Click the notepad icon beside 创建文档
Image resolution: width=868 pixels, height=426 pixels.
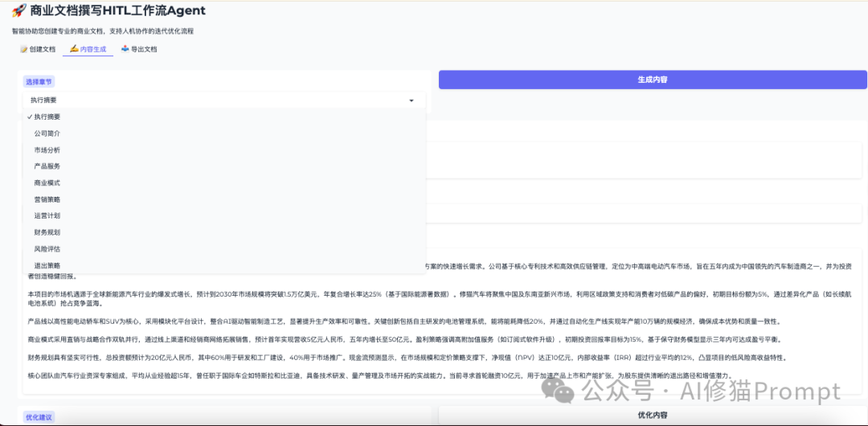[24, 49]
